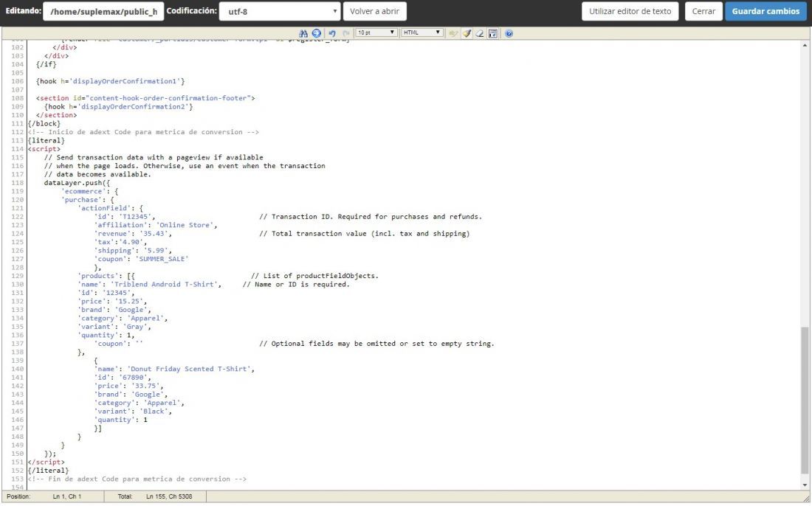Click the scrollbar down arrow
This screenshot has height=506, width=812.
click(x=805, y=485)
